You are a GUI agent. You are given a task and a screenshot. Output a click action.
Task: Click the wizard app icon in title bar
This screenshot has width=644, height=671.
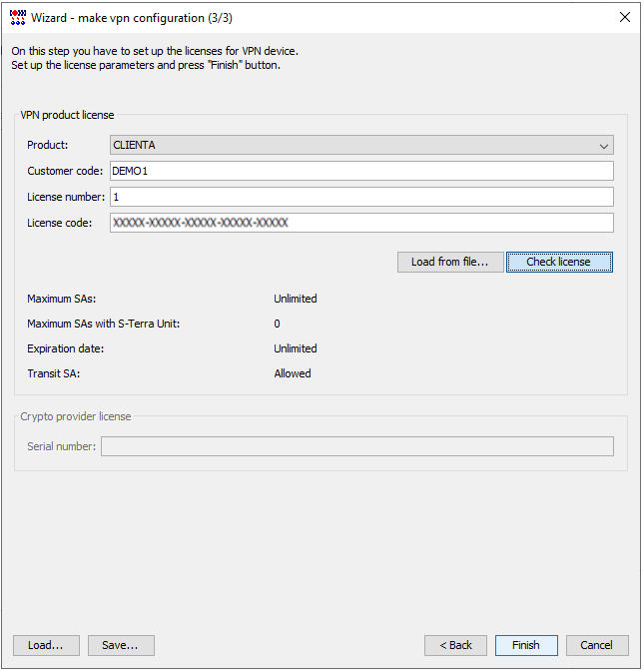pos(18,18)
